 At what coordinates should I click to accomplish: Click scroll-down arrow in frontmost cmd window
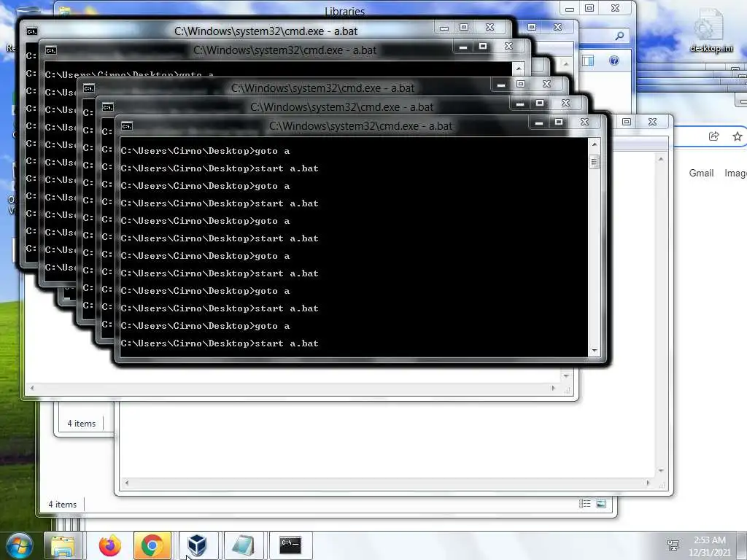pyautogui.click(x=594, y=351)
